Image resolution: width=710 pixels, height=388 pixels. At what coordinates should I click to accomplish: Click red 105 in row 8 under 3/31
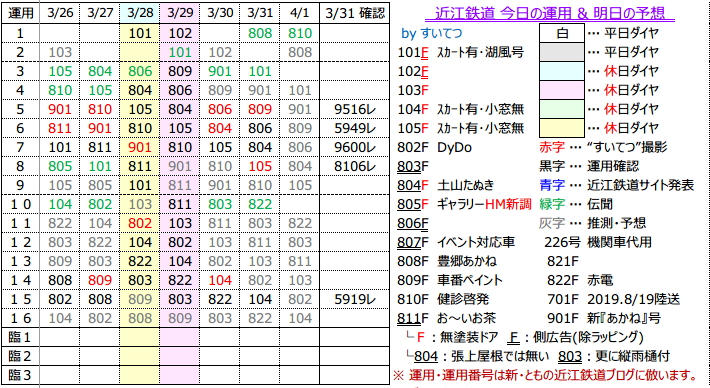[260, 166]
